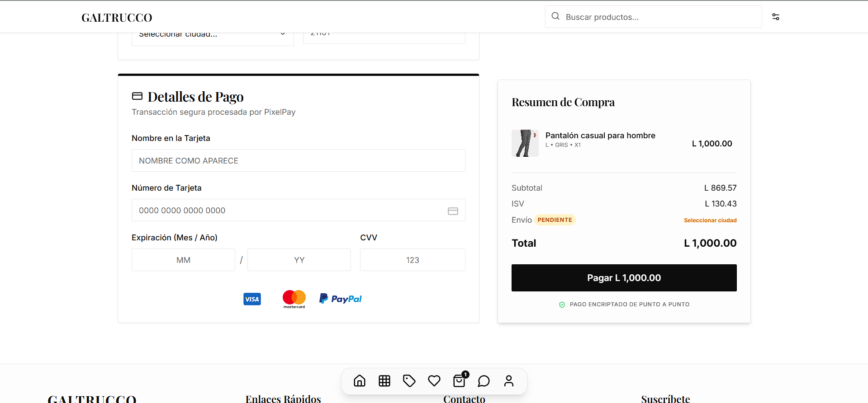Image resolution: width=868 pixels, height=403 pixels.
Task: Click the expiration year YY field
Action: (299, 260)
